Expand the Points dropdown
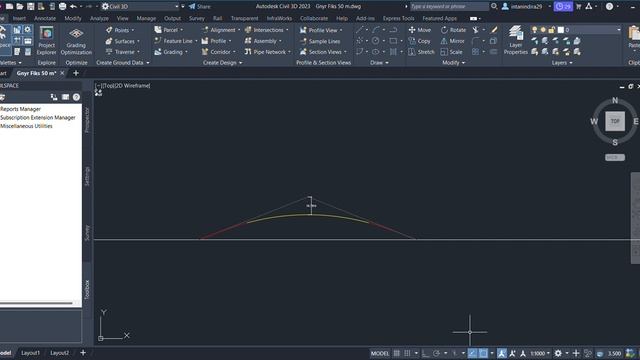This screenshot has width=640, height=360. (x=133, y=30)
